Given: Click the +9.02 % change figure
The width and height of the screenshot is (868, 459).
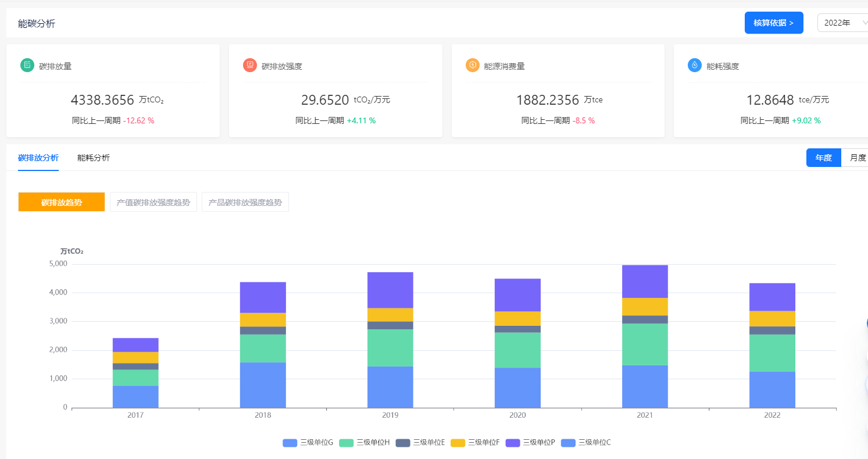Looking at the screenshot, I should click(x=806, y=121).
